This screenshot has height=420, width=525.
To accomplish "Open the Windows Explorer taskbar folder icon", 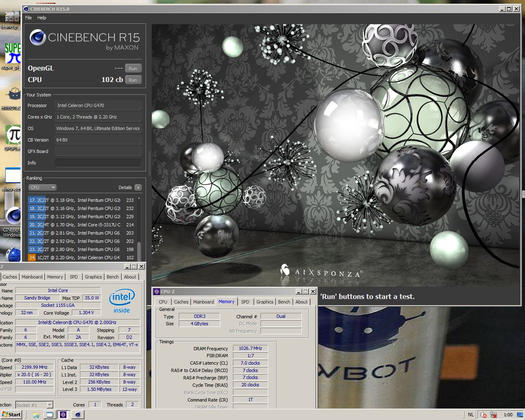I will coord(36,415).
